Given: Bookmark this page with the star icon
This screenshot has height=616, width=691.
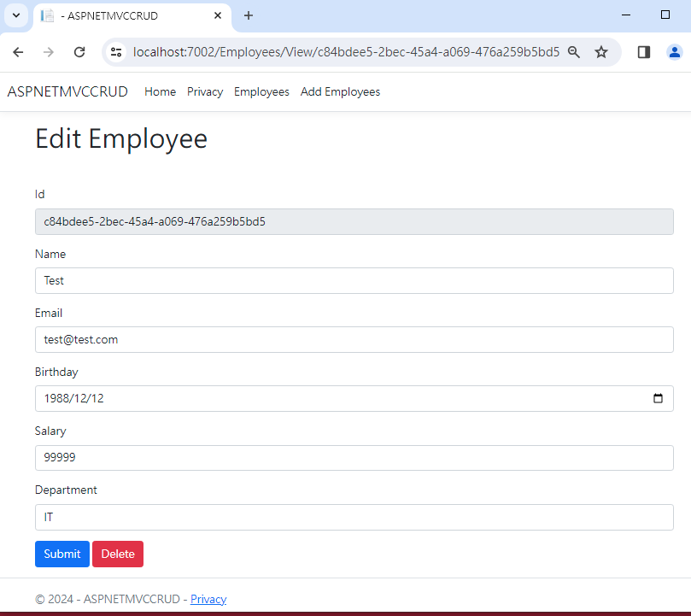Looking at the screenshot, I should point(601,52).
